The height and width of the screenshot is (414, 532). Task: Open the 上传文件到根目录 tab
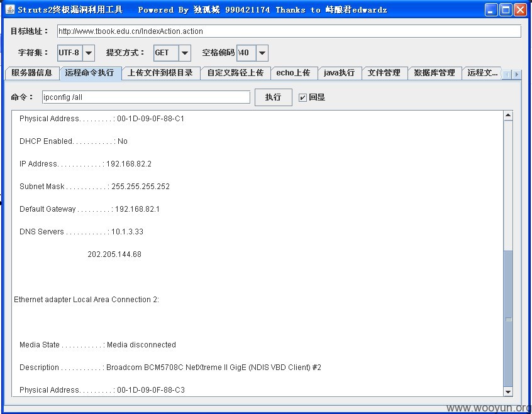(x=160, y=73)
